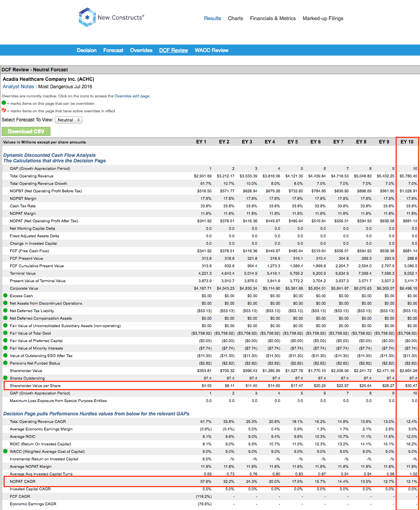Screen dimensions: 420x510
Task: Click Dynamic Discounted Cash Flow Analysis heading
Action: point(50,155)
